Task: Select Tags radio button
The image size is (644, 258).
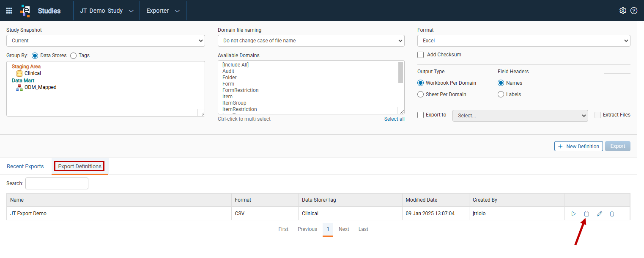Action: point(73,55)
